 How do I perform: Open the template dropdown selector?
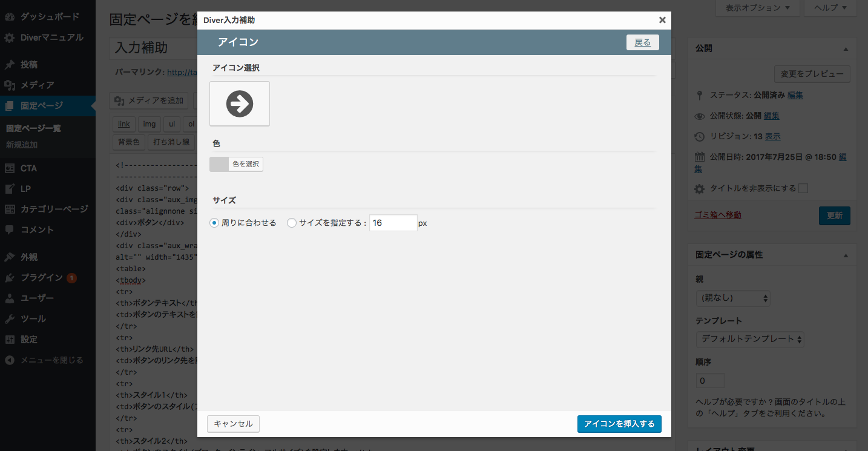click(750, 339)
